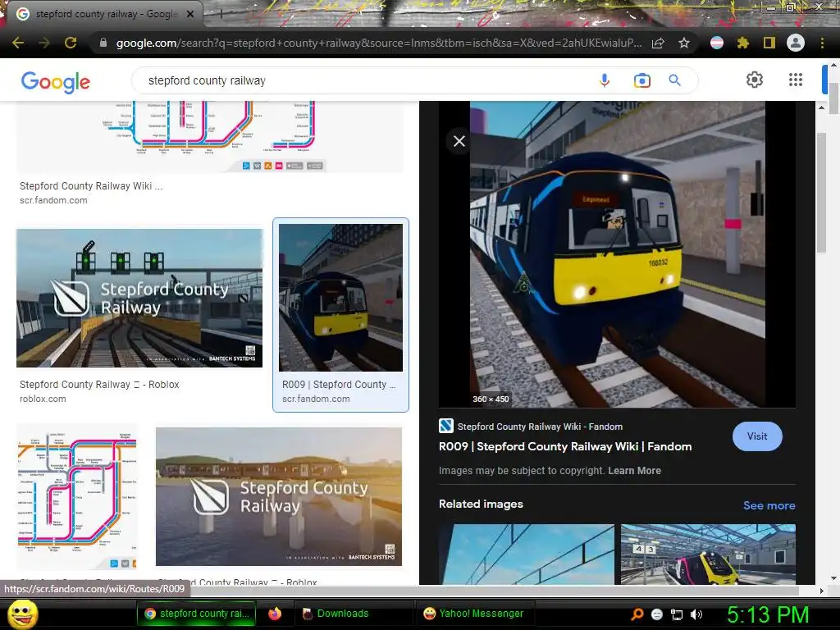Open the colored route map thumbnail at bottom
Screen dimensions: 840x630
(77, 496)
